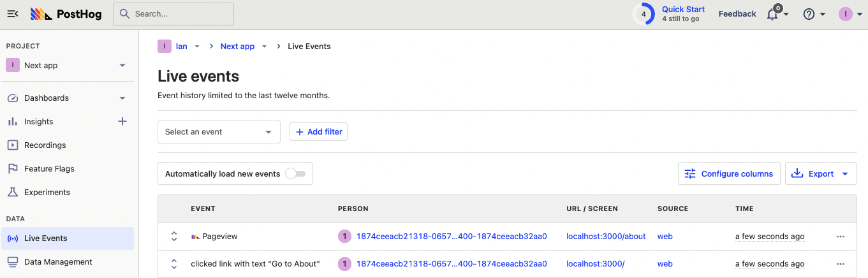Expand the Pageview event row

tap(173, 237)
